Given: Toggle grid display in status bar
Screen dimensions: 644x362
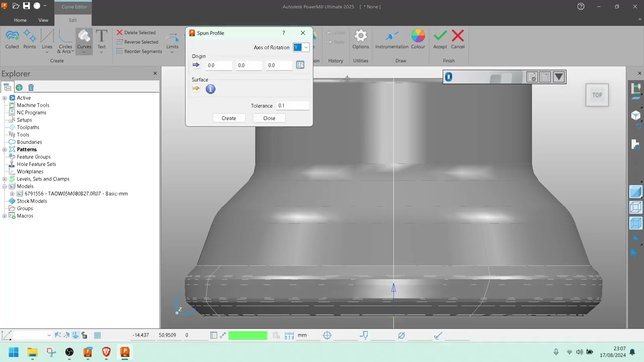Looking at the screenshot, I should [x=98, y=335].
